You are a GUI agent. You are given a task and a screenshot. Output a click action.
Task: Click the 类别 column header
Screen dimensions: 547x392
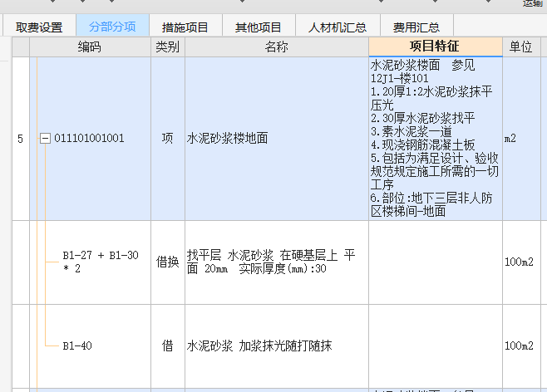[168, 47]
